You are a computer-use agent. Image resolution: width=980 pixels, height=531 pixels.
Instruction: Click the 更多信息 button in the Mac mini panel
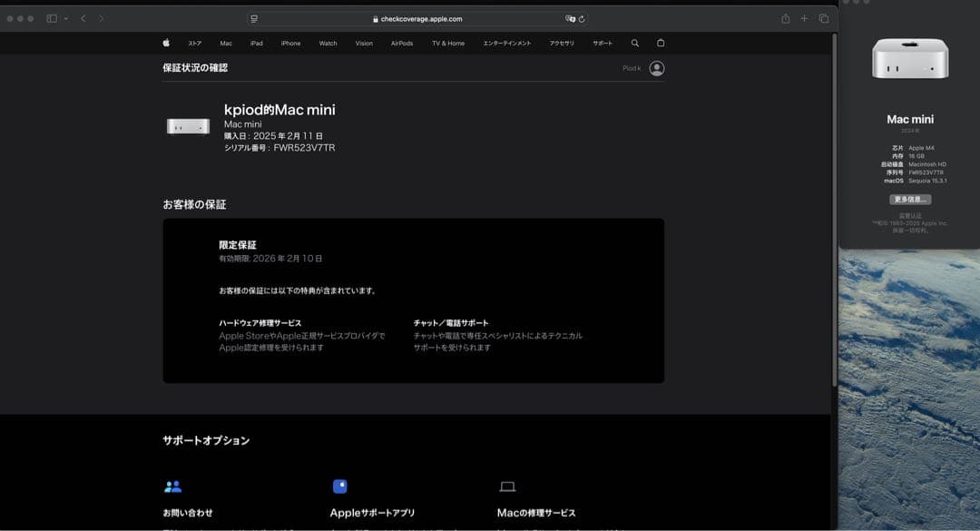tap(911, 198)
